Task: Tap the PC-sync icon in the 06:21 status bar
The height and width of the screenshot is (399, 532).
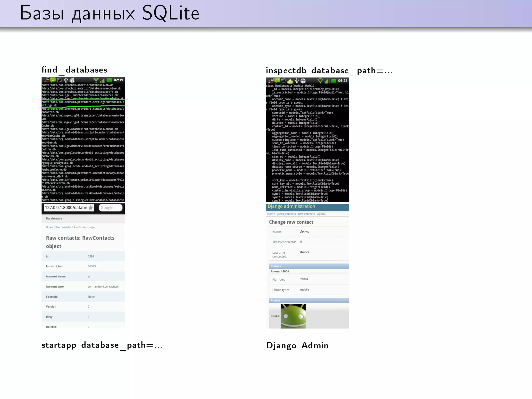Action: 271,81
